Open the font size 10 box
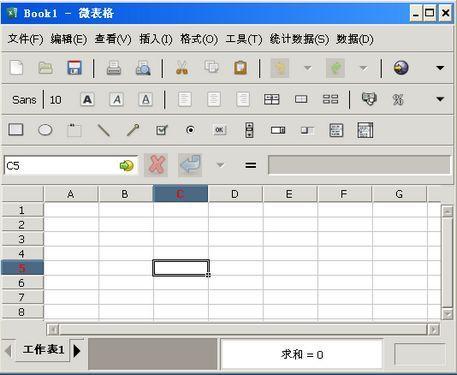457x375 pixels. click(55, 100)
